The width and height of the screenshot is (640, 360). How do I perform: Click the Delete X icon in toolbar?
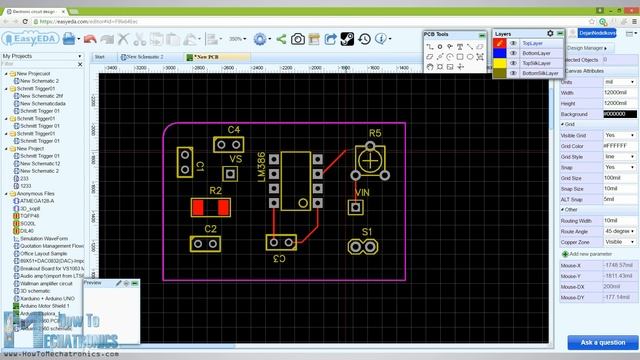pos(123,39)
